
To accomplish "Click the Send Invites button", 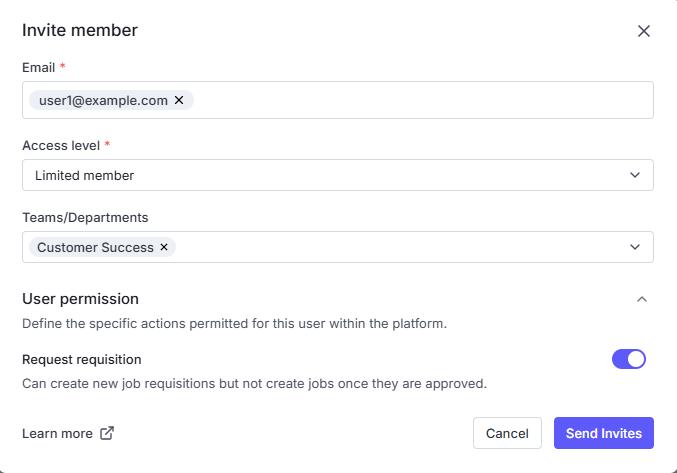I will tap(603, 433).
